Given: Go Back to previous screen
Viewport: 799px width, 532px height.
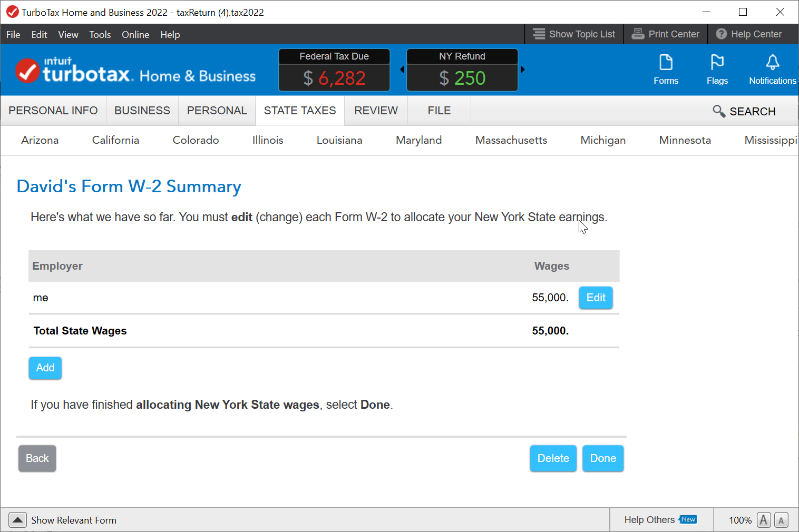Looking at the screenshot, I should 37,458.
